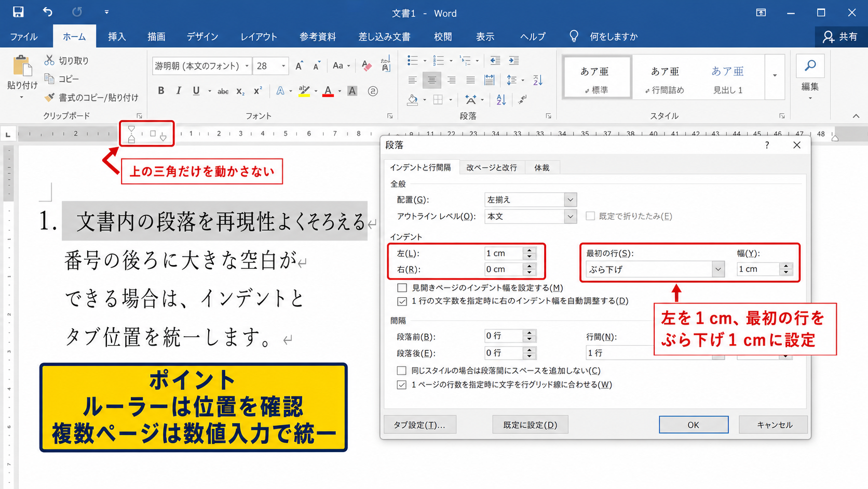868x489 pixels.
Task: Click the left indent 左(L) input field
Action: click(x=504, y=253)
